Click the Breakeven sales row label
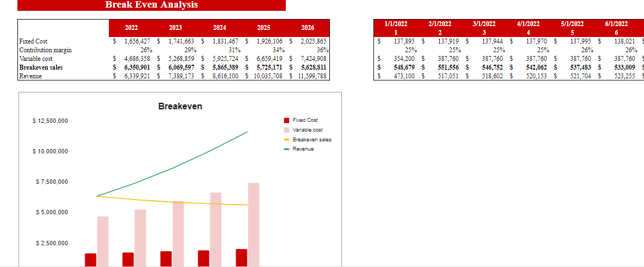 [41, 67]
